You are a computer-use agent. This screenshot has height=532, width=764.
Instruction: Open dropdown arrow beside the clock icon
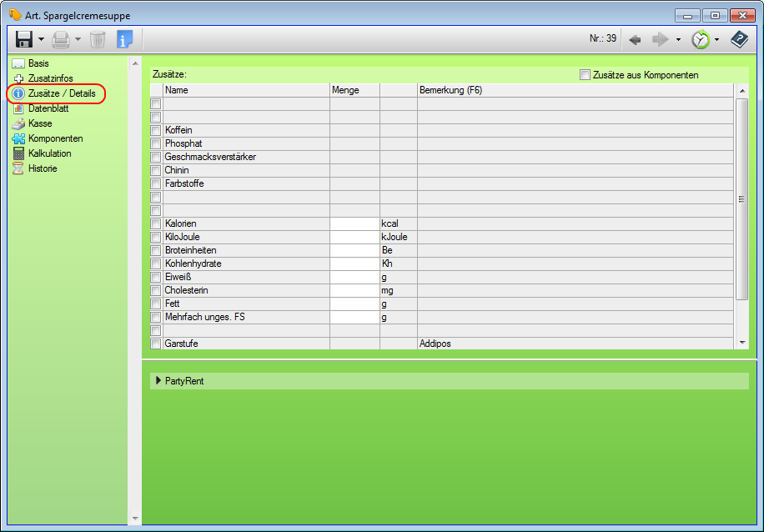[x=716, y=39]
